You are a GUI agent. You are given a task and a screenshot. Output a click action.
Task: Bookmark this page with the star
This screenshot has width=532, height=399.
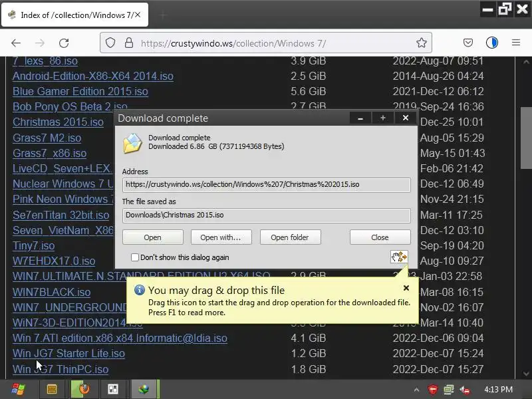(422, 43)
